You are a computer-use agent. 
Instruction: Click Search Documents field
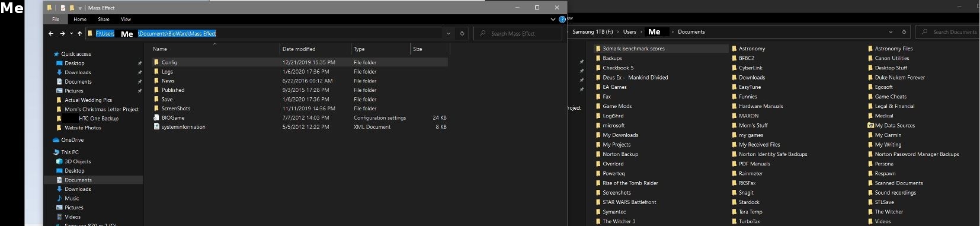coord(948,32)
